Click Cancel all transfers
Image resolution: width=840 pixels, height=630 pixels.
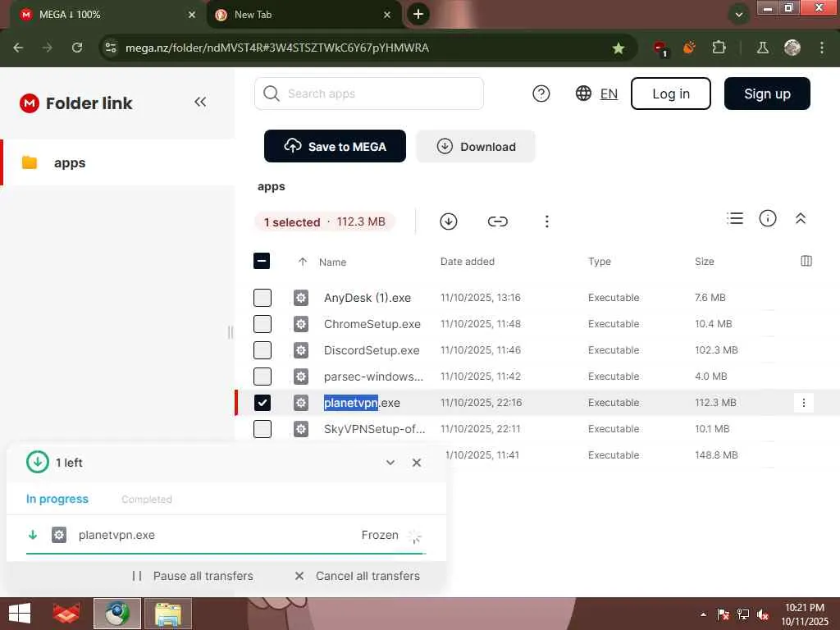tap(358, 576)
